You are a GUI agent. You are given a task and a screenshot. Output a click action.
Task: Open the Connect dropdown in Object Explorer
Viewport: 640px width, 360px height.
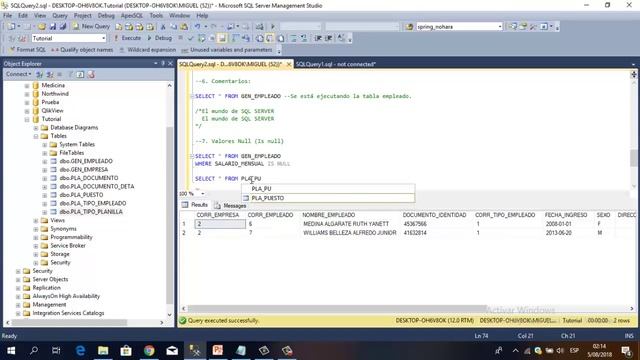click(18, 74)
